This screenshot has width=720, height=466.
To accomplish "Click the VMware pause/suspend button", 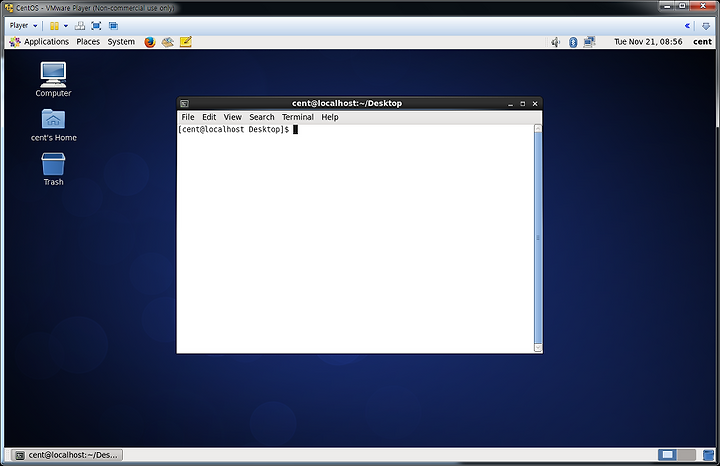I will [x=54, y=26].
